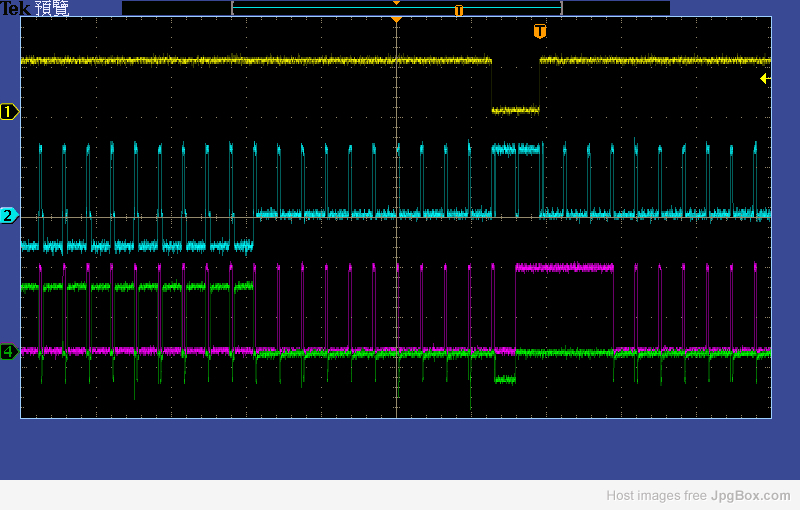Click the green trace's high-level segment at left
Screen dimensions: 800x510
[135, 286]
